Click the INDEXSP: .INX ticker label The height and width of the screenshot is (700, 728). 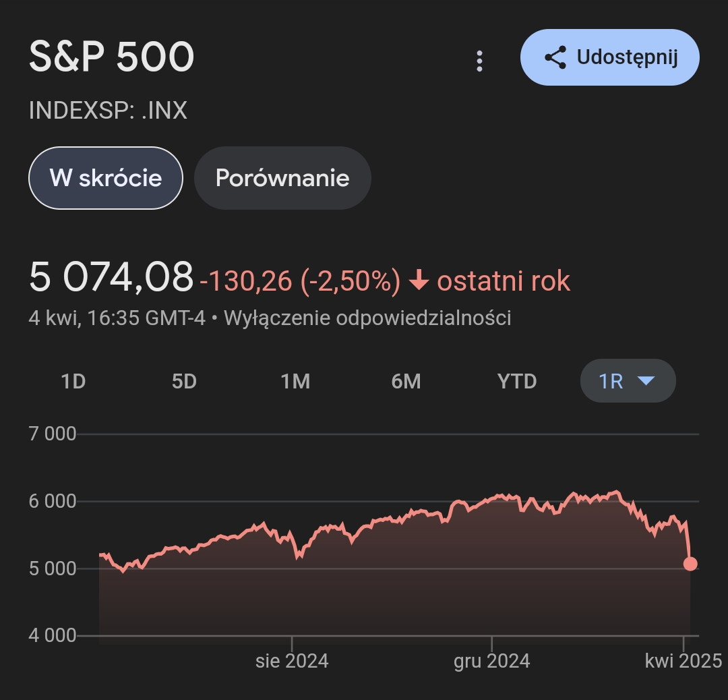pyautogui.click(x=108, y=111)
